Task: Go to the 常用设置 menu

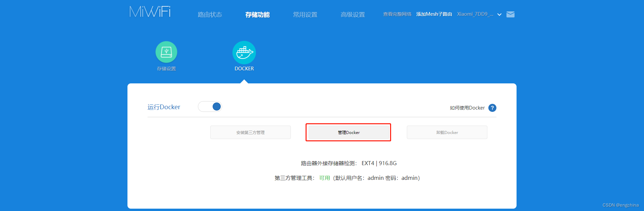Action: (x=305, y=15)
